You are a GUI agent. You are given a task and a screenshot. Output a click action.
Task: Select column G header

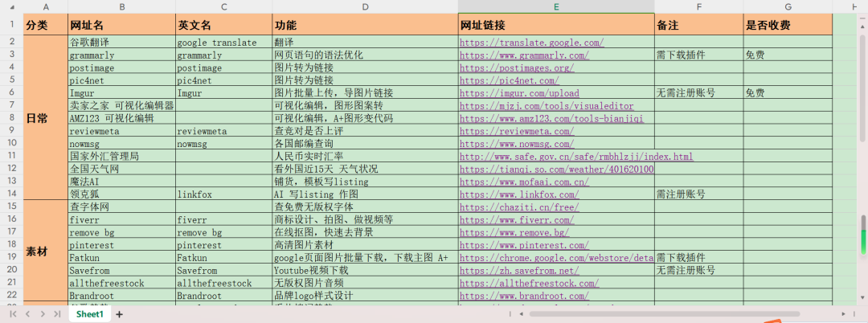point(788,6)
